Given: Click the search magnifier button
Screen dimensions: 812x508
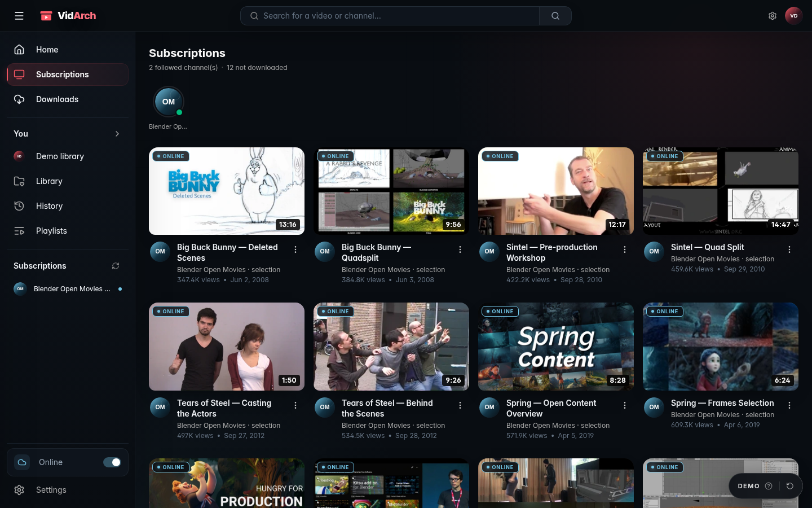Looking at the screenshot, I should (x=555, y=16).
